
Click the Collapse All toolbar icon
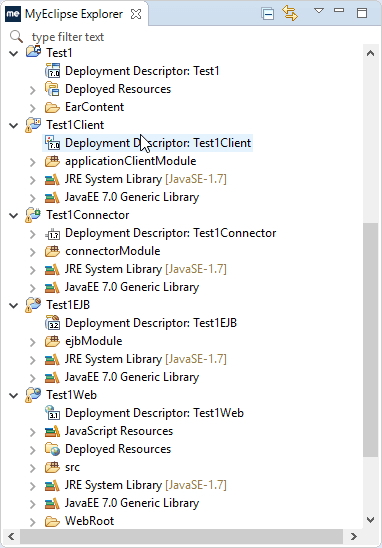click(x=268, y=14)
